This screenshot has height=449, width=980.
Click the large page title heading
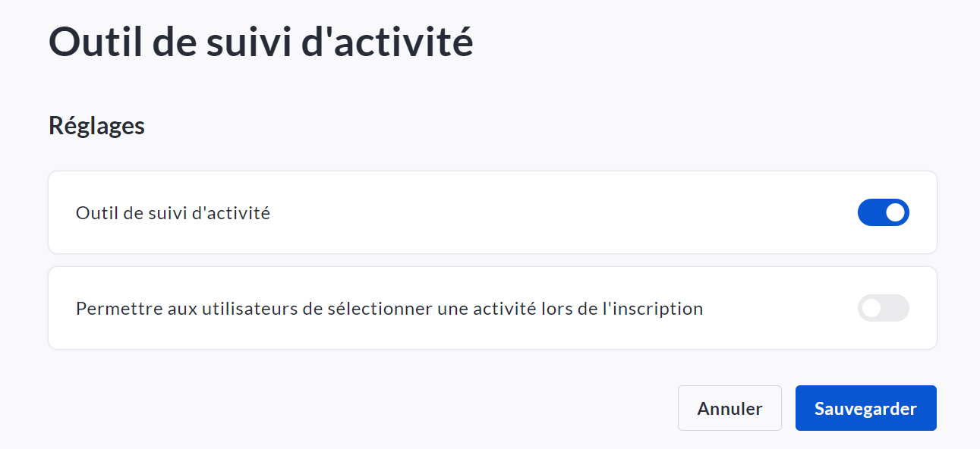point(260,42)
